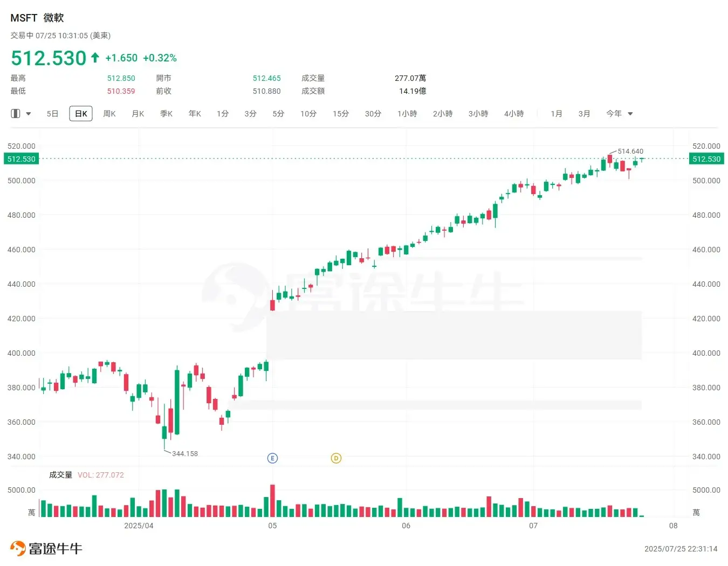Viewport: 728px width, 566px height.
Task: Click the green up-arrow beside price
Action: coord(95,57)
